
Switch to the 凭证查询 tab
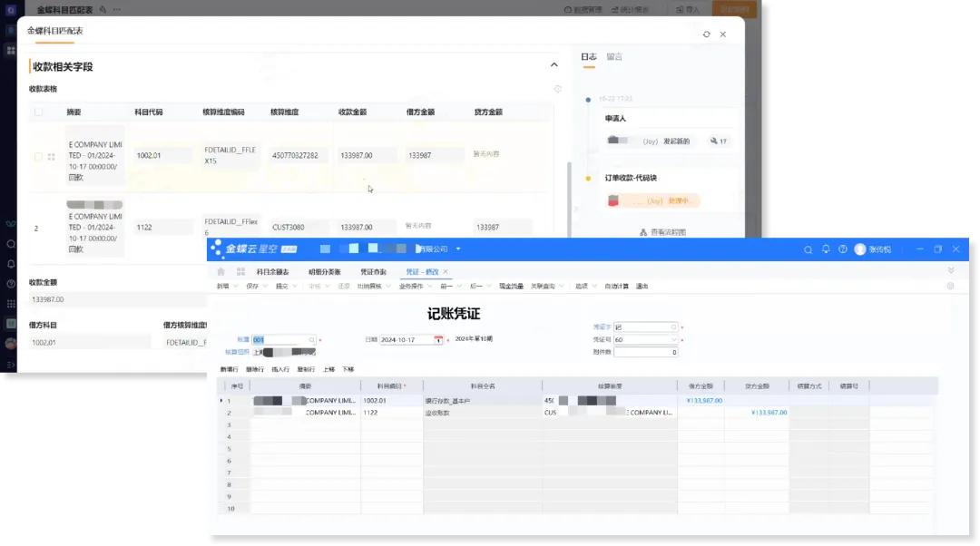coord(373,272)
